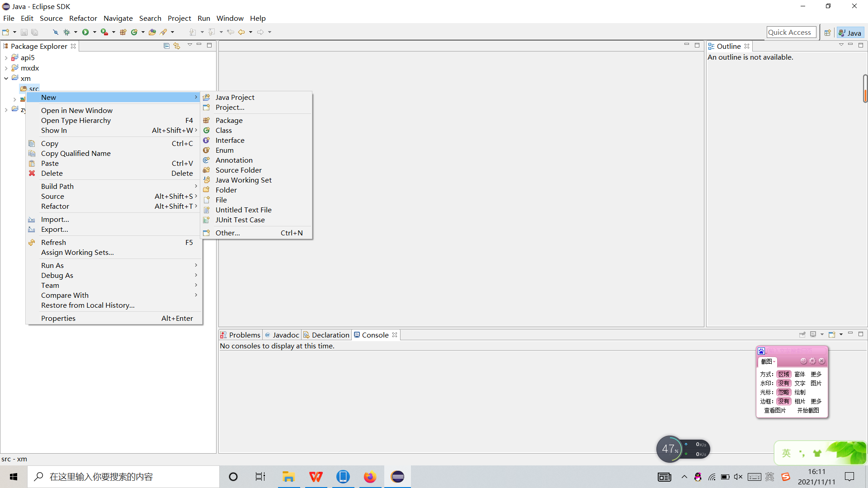Click the Debug bug icon in toolbar

click(x=66, y=32)
